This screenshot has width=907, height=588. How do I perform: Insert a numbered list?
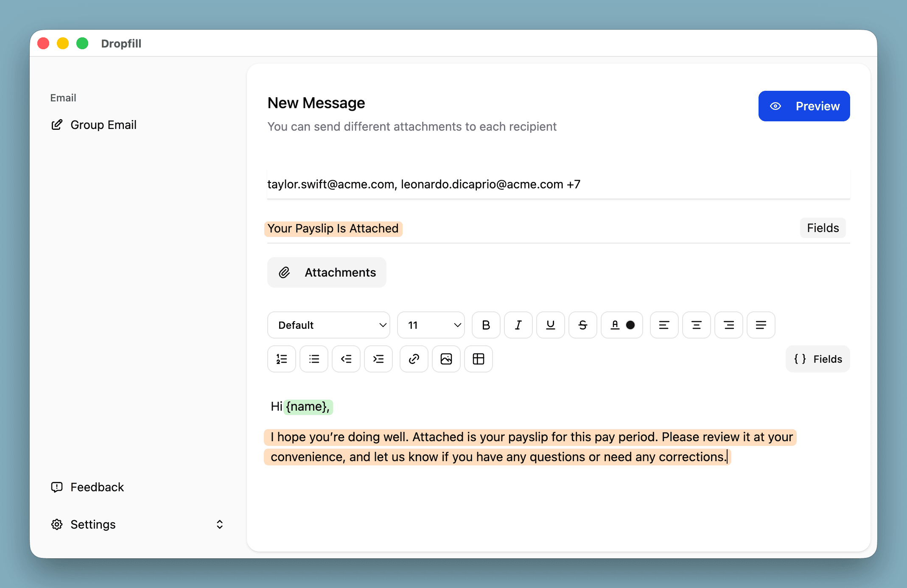pos(281,359)
